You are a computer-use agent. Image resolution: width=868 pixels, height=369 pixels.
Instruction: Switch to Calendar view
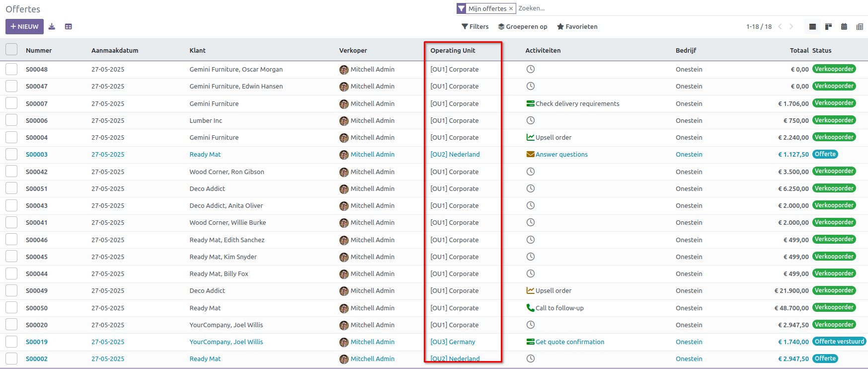844,27
